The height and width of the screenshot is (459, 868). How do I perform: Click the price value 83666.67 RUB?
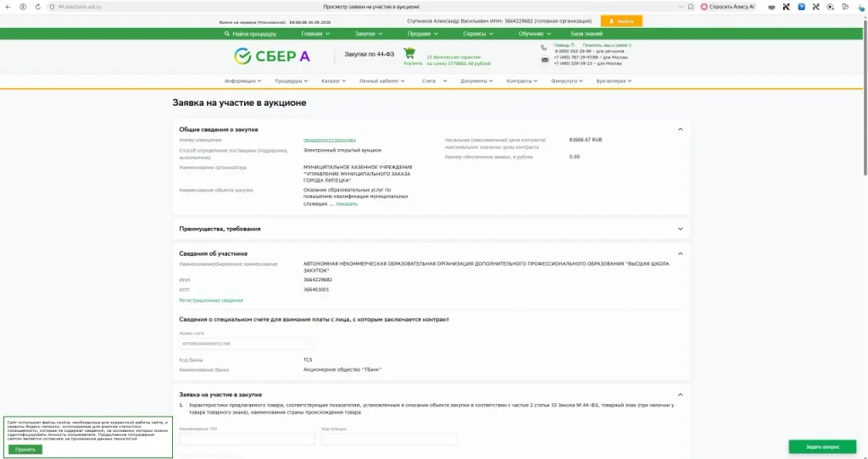coord(585,140)
